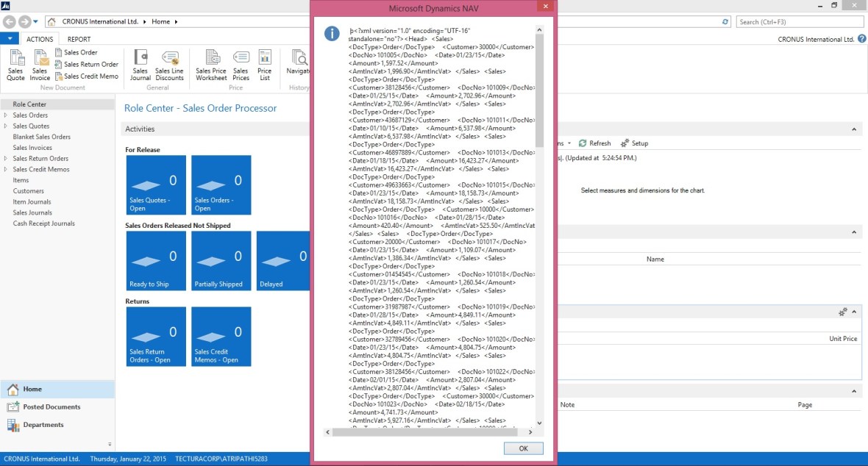Expand the Sales Quotes tree node
Screen dimensions: 868x466
click(x=6, y=126)
